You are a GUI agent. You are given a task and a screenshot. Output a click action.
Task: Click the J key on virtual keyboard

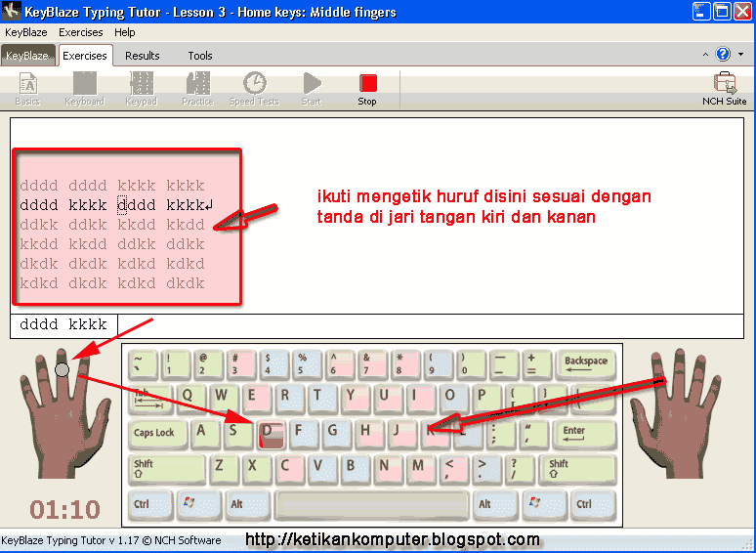401,433
